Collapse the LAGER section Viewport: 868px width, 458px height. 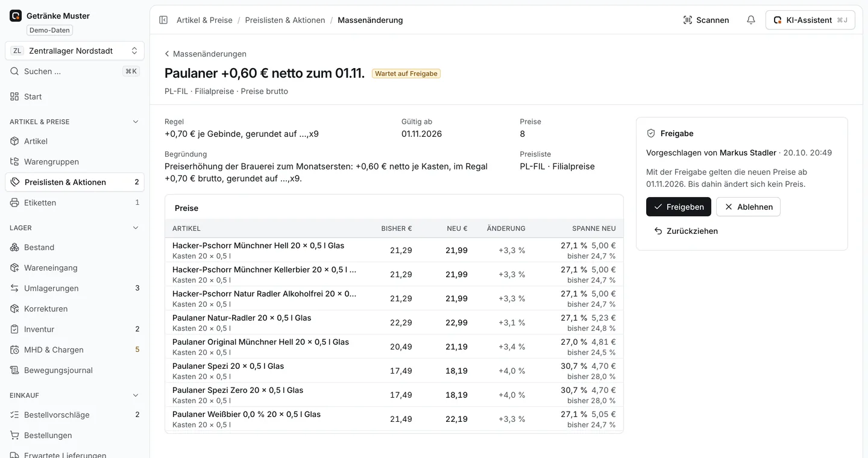click(x=136, y=228)
